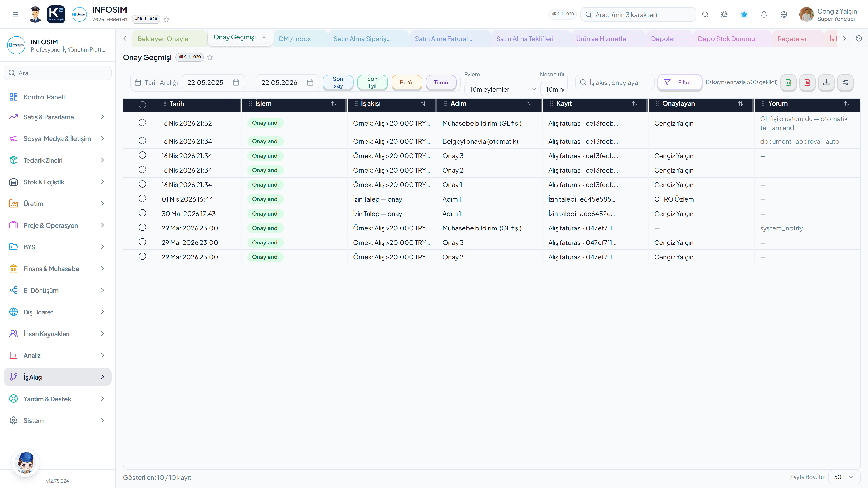Image resolution: width=868 pixels, height=488 pixels.
Task: Select the row dated 16 Nis 2026 21:52
Action: coord(142,123)
